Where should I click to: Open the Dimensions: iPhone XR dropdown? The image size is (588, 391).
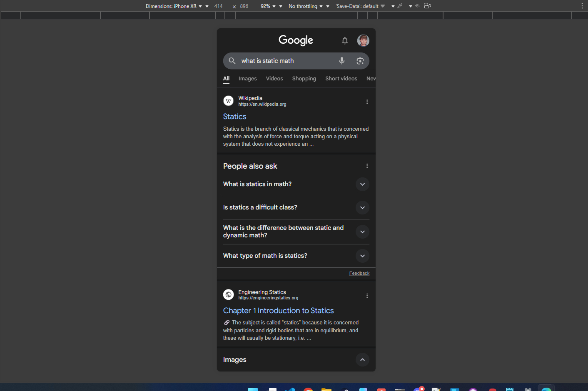pos(174,6)
